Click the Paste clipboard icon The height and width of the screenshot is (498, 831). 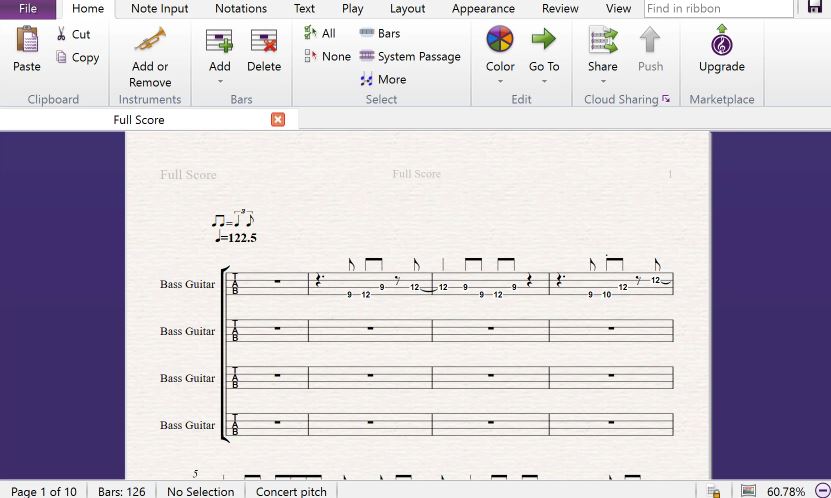27,41
